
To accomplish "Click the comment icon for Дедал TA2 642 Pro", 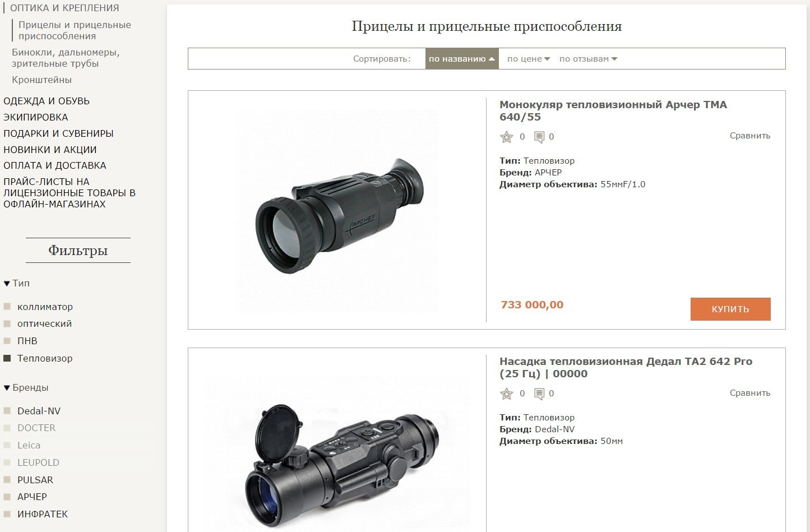I will (539, 394).
